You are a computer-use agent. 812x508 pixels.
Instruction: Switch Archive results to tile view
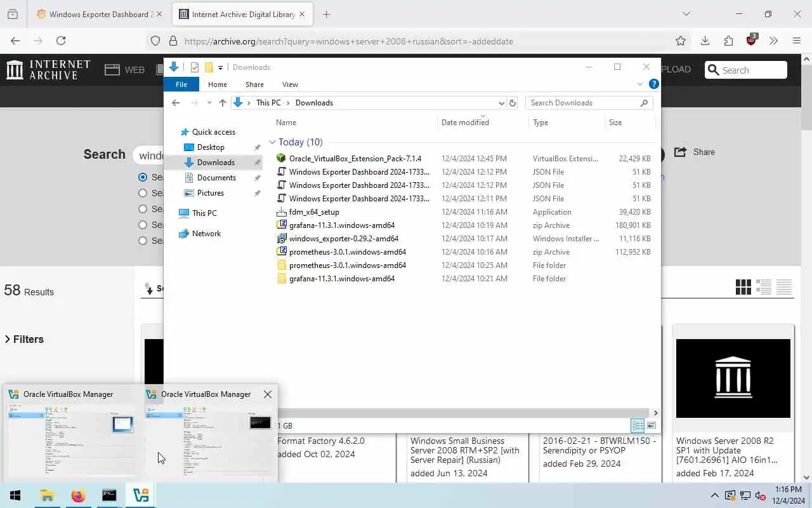coord(743,287)
